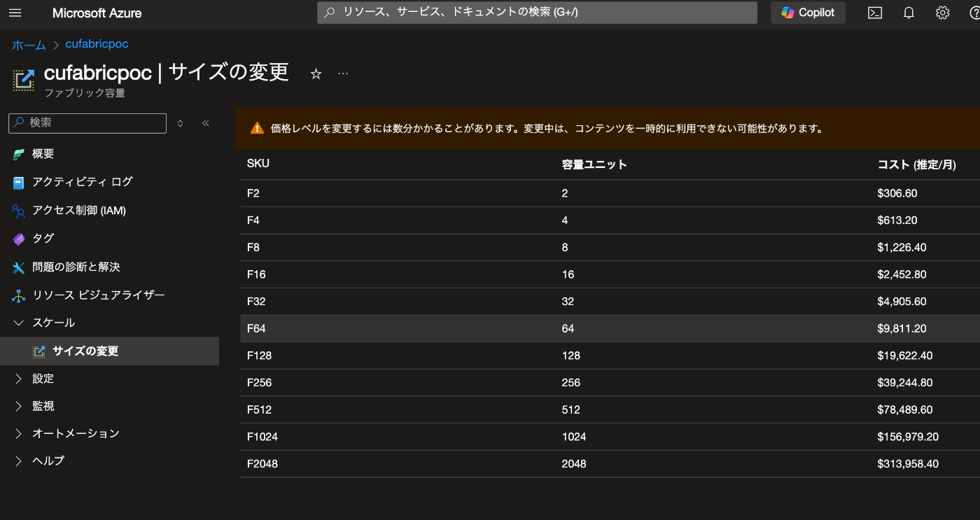
Task: Open Cloud Shell icon in top bar
Action: tap(874, 13)
